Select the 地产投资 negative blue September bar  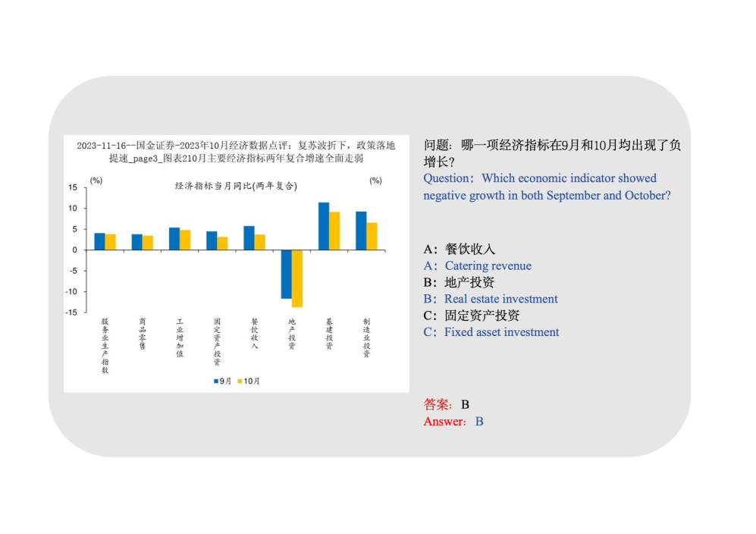pyautogui.click(x=287, y=274)
